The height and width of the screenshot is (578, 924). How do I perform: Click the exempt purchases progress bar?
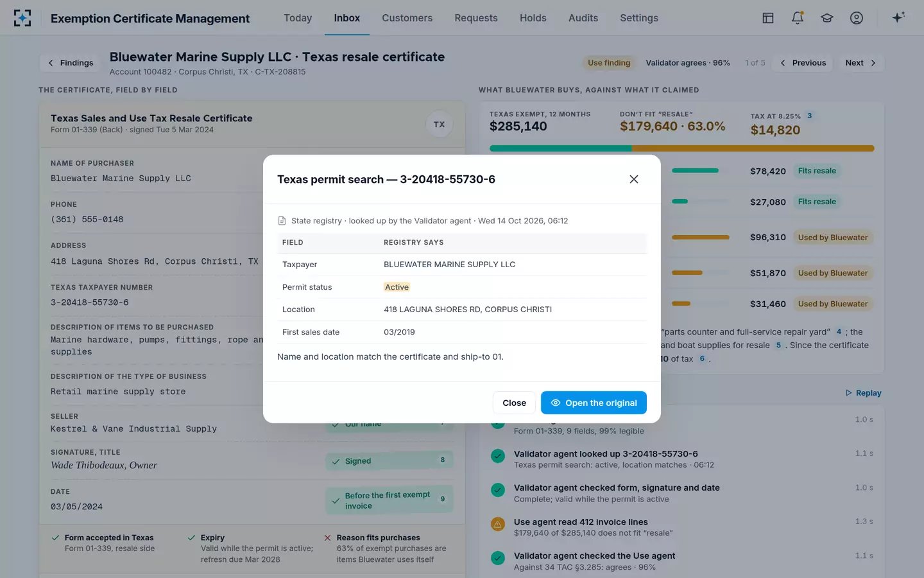pyautogui.click(x=681, y=148)
